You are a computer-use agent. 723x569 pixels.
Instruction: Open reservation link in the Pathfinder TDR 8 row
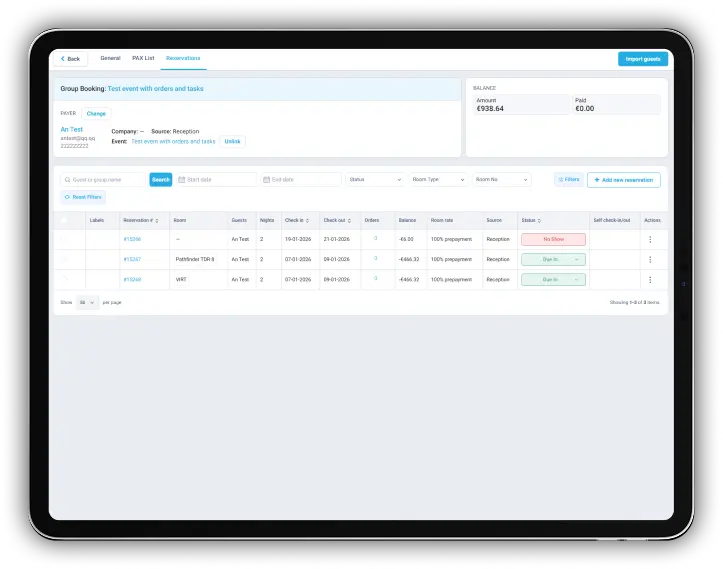tap(132, 259)
